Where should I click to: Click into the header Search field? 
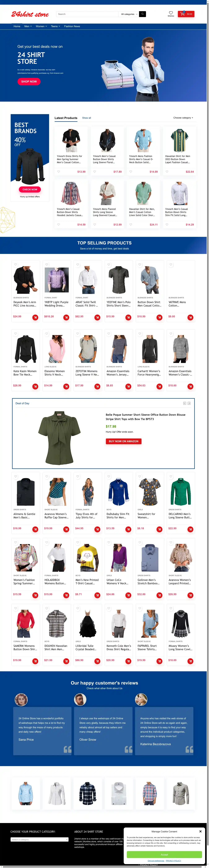[87, 14]
